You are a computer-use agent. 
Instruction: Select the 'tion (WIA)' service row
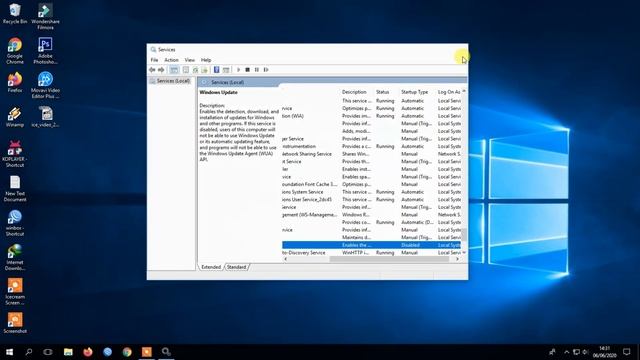pyautogui.click(x=371, y=116)
